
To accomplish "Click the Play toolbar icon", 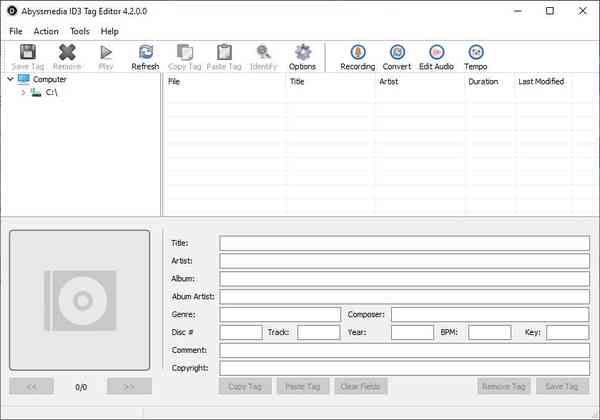I will pos(106,52).
